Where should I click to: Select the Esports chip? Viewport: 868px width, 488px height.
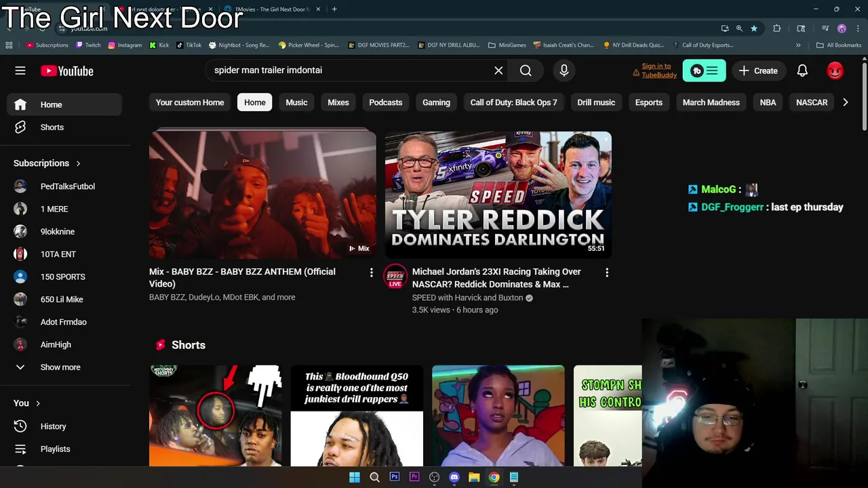click(x=649, y=102)
